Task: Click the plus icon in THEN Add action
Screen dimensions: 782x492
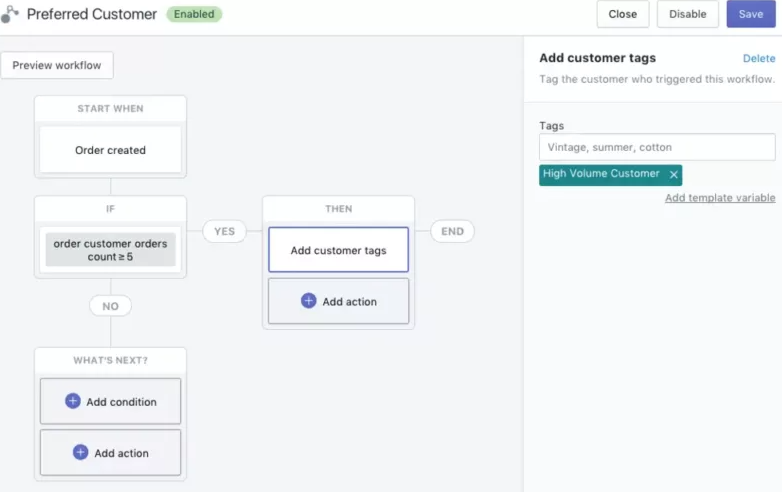Action: [x=308, y=301]
